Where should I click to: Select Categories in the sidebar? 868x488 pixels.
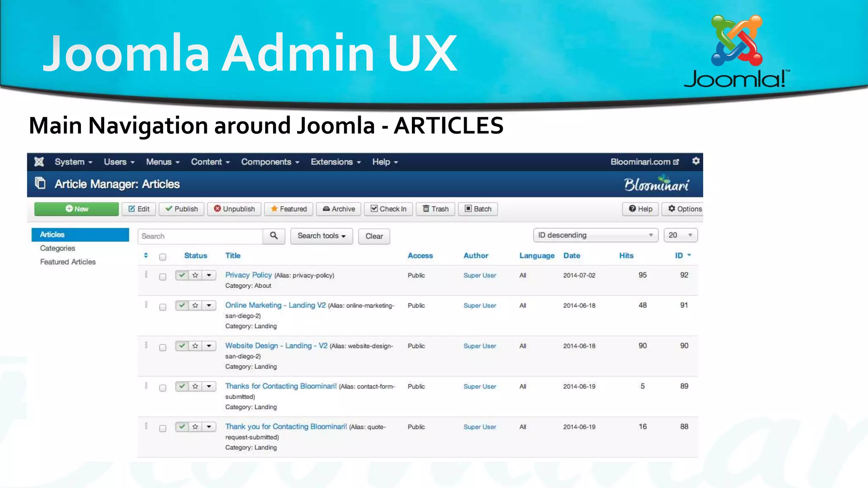pyautogui.click(x=58, y=248)
